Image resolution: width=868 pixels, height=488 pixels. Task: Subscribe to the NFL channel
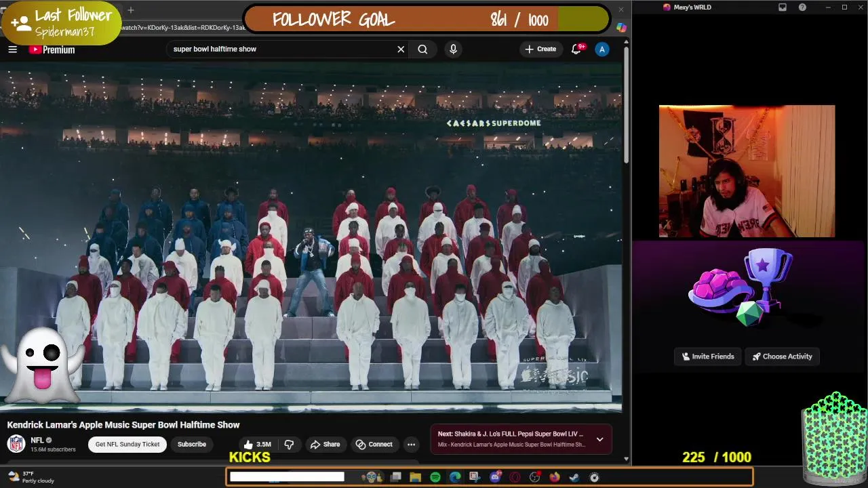[x=192, y=444]
